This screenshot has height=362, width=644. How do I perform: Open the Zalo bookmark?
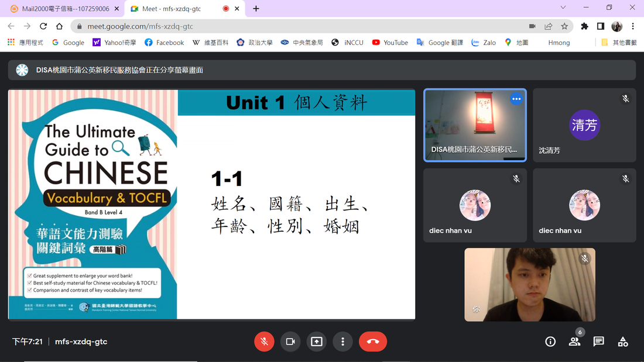click(x=484, y=42)
